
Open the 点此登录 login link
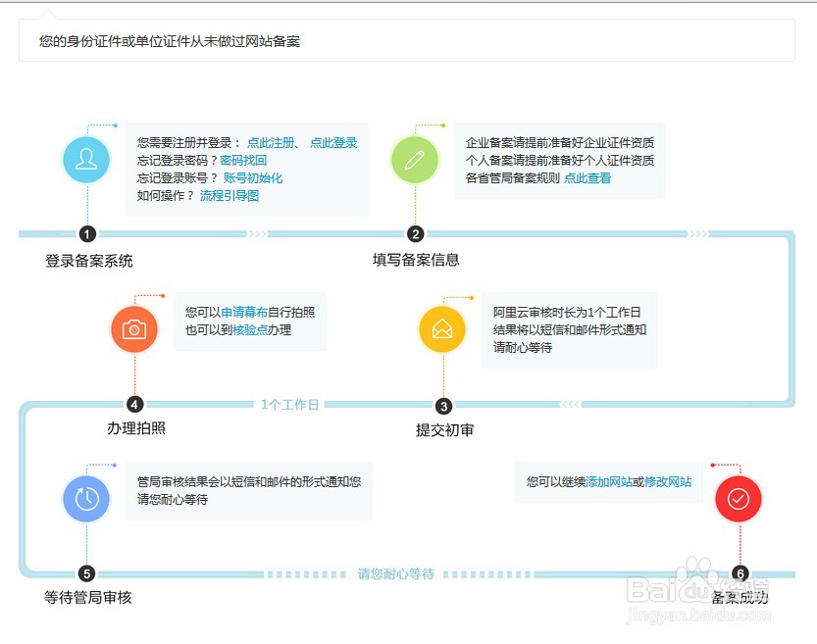click(333, 143)
